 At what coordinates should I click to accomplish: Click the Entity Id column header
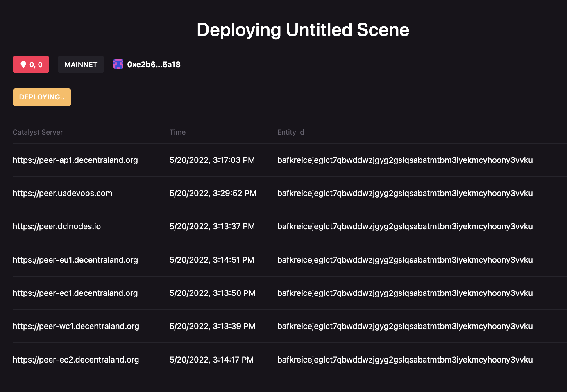[x=291, y=132]
